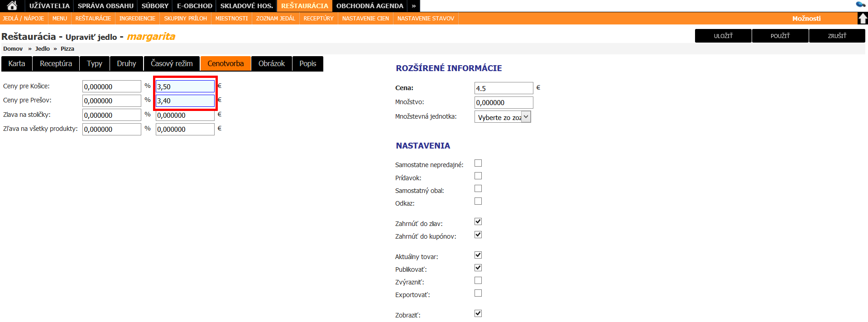
Task: Focus the Cena price input field
Action: click(504, 88)
